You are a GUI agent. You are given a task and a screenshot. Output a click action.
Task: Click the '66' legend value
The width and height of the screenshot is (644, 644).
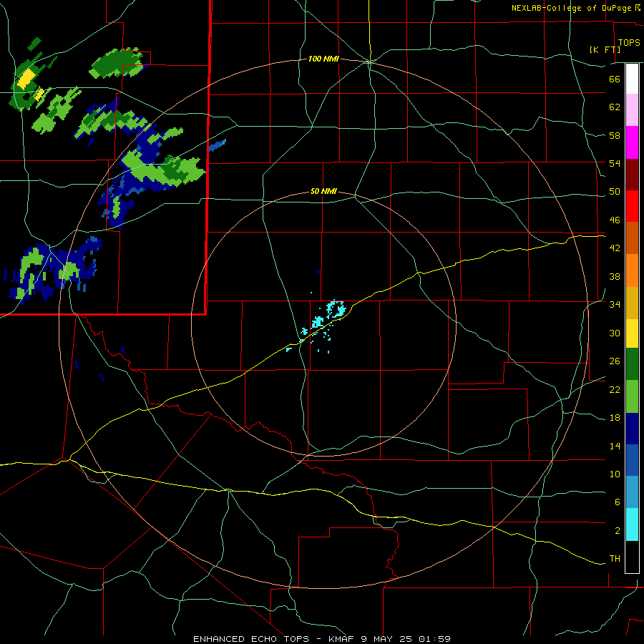615,79
